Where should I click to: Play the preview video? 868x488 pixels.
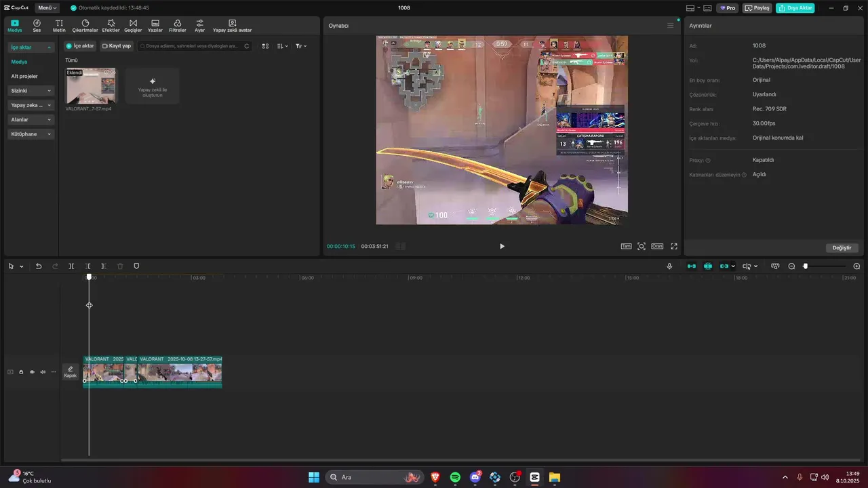click(x=502, y=246)
